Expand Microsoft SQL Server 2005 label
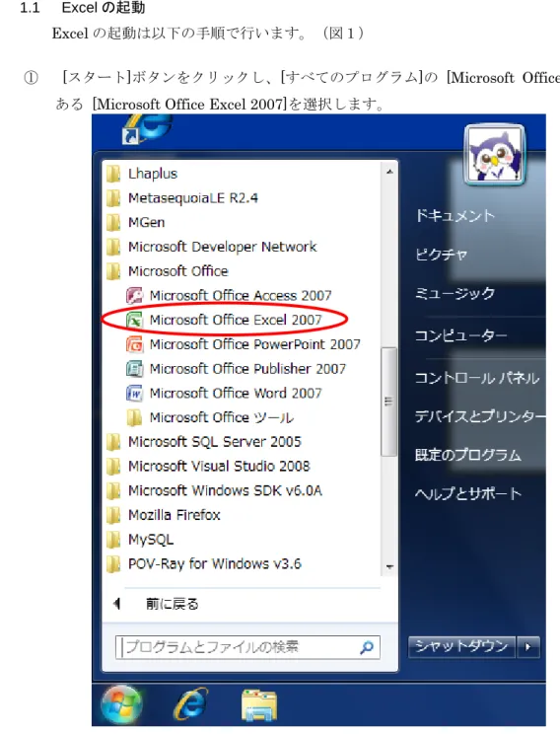The width and height of the screenshot is (560, 736). pos(215,442)
